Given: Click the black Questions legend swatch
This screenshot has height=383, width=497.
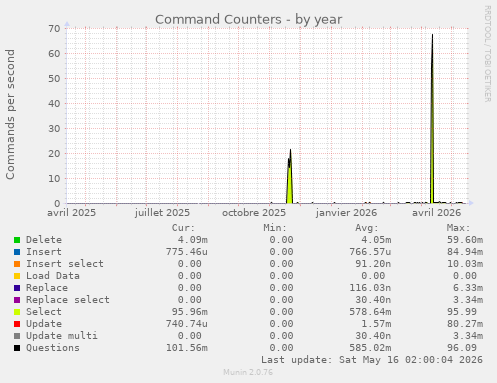Looking at the screenshot, I should pos(17,348).
